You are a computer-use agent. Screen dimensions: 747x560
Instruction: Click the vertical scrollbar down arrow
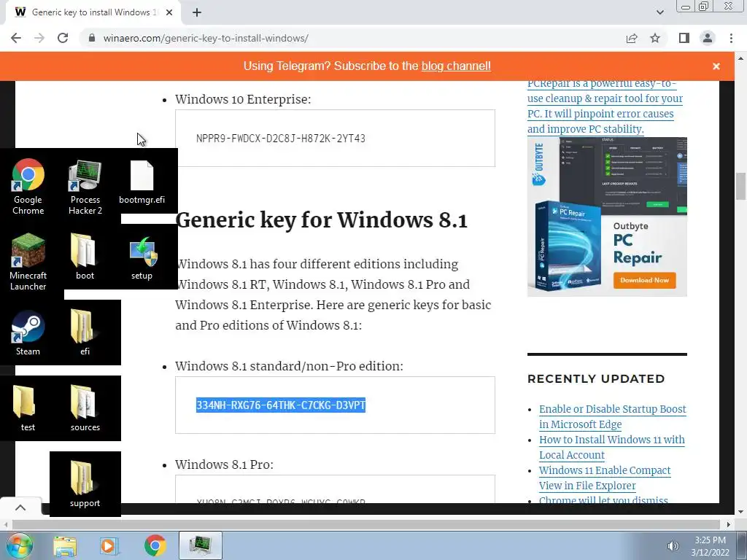(x=740, y=512)
